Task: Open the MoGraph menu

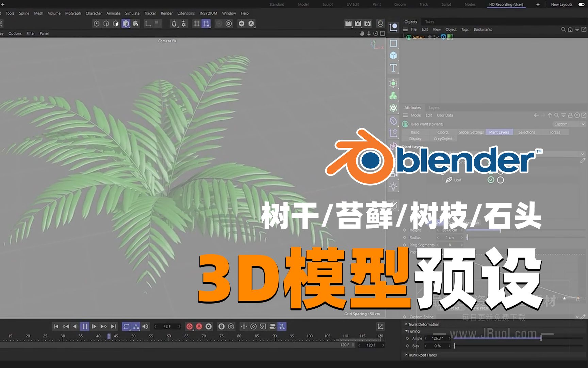Action: (73, 13)
